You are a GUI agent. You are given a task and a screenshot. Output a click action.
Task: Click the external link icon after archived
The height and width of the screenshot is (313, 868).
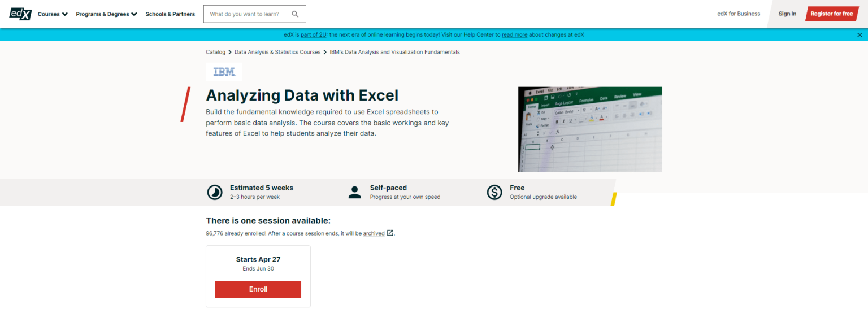click(x=390, y=233)
